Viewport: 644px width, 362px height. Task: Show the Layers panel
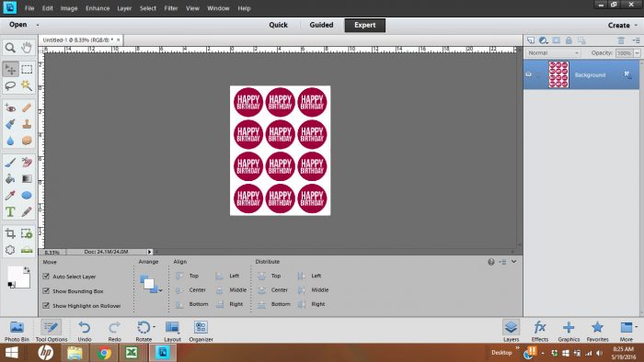click(511, 332)
